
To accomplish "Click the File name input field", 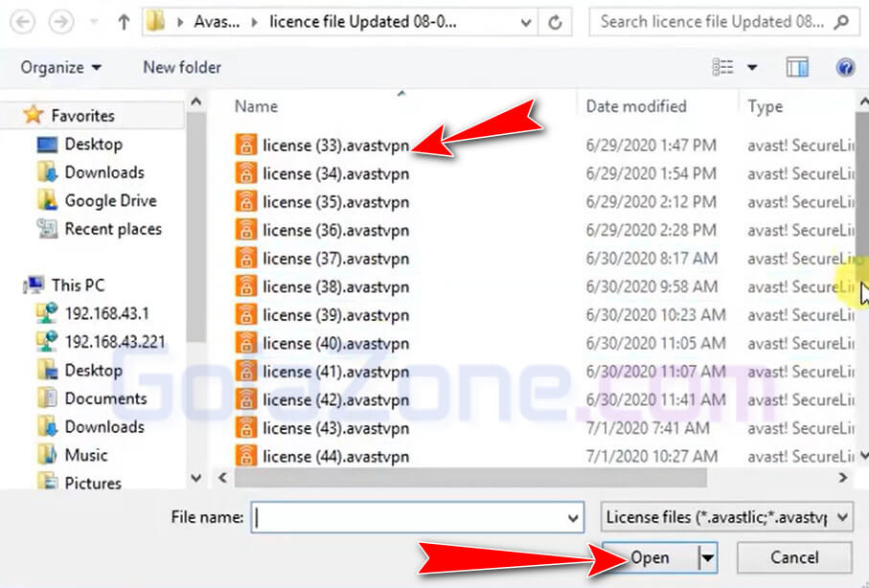I will tap(416, 517).
